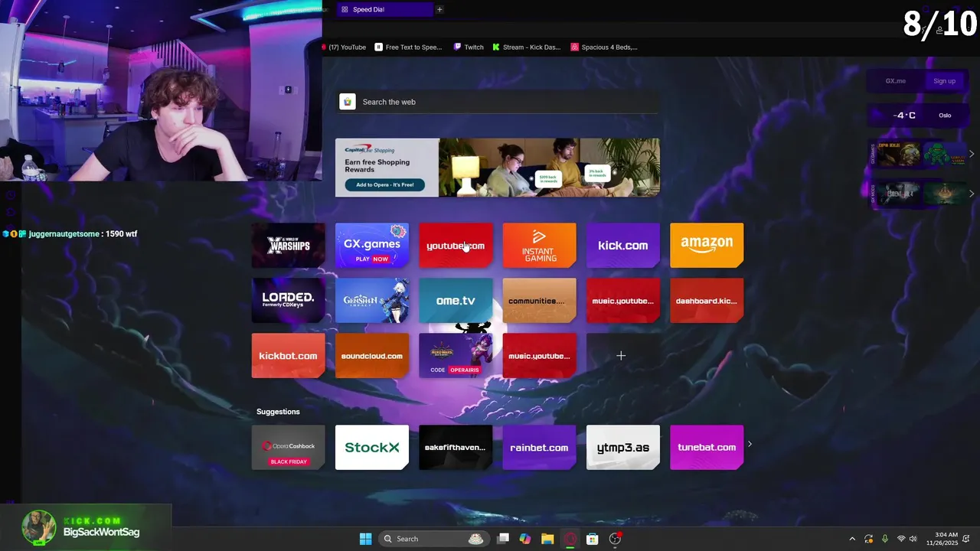The height and width of the screenshot is (551, 980).
Task: Open the OBS icon with red badge
Action: tap(615, 539)
